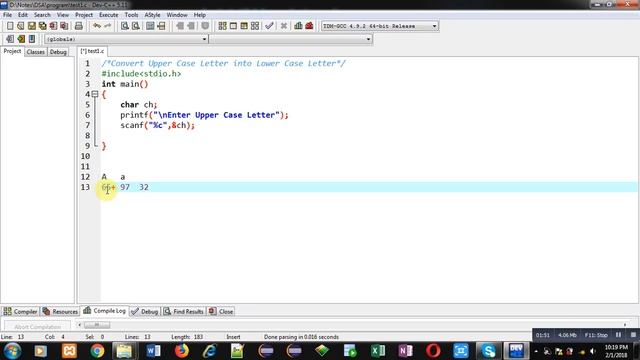Redo the edit with toolbar arrow
Image resolution: width=640 pixels, height=360 pixels.
[107, 26]
